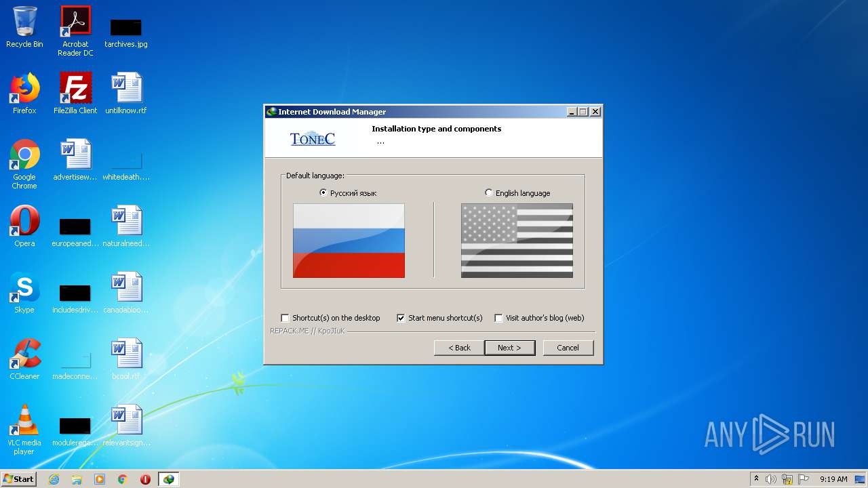
Task: Select the advertisew... document on the desktop
Action: coord(75,160)
